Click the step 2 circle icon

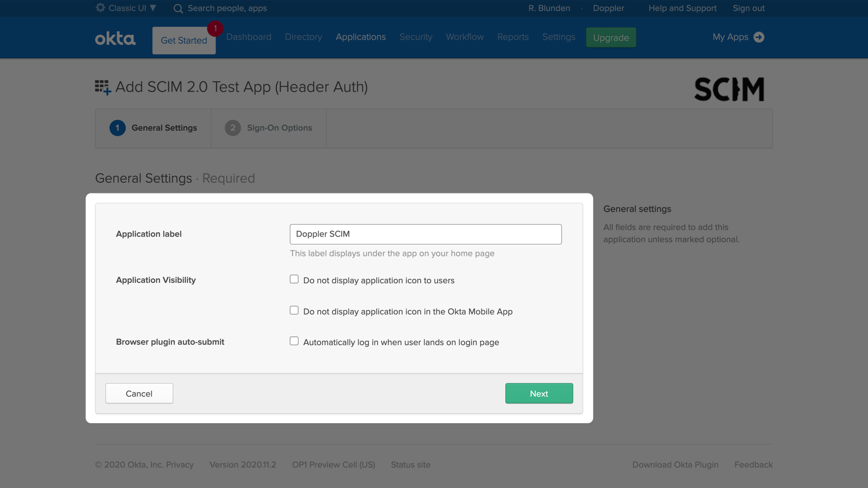[233, 128]
